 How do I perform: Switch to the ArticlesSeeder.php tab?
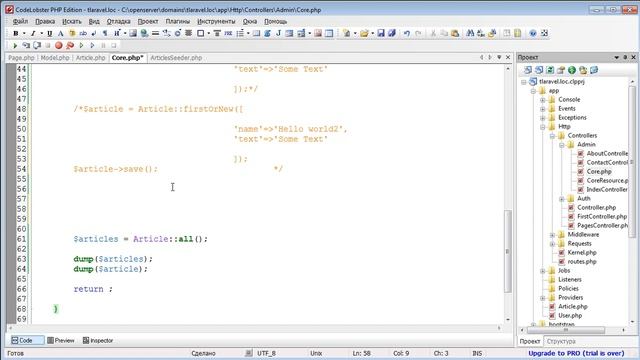(x=176, y=58)
